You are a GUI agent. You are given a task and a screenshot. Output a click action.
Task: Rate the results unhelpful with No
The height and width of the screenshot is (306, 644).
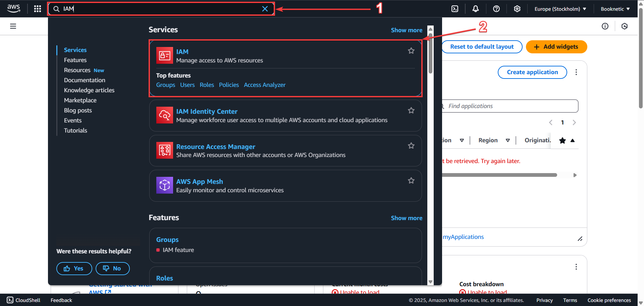(x=112, y=268)
